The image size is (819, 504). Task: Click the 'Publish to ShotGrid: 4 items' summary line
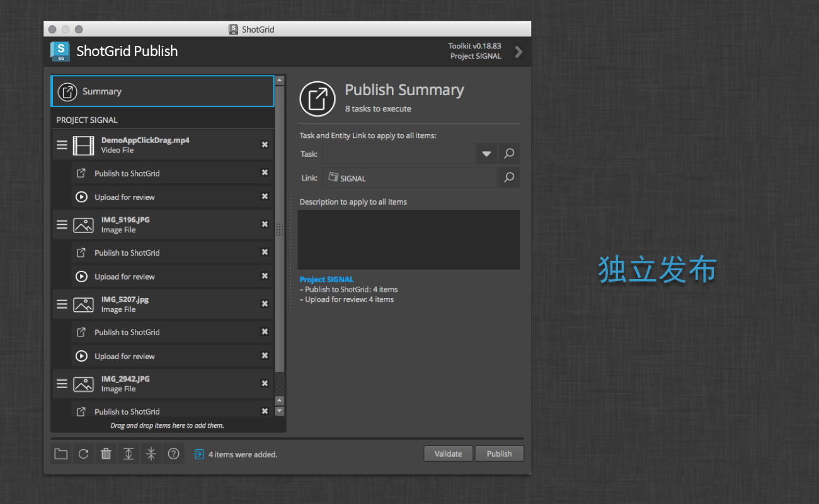(348, 289)
